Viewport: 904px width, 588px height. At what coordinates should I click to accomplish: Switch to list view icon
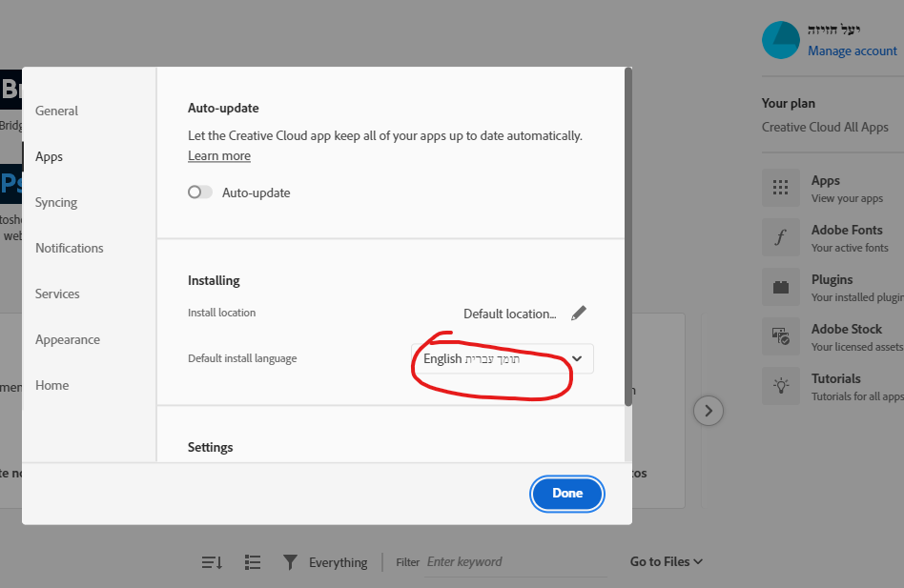coord(253,562)
